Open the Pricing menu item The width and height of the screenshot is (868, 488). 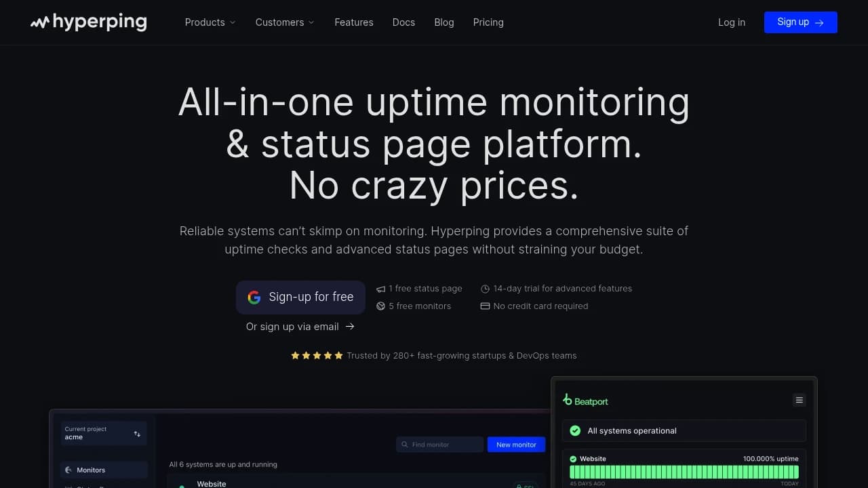coord(488,22)
